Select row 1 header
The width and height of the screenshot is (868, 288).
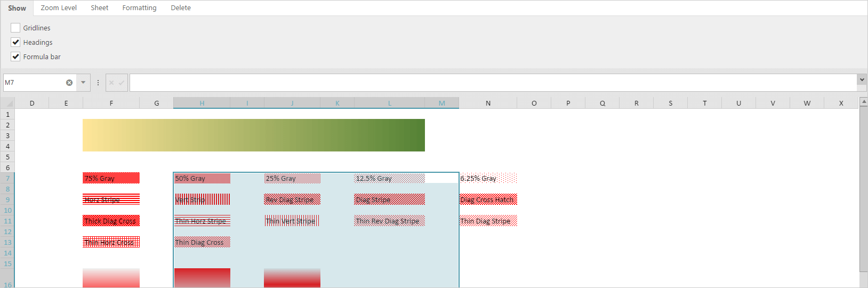tap(7, 114)
